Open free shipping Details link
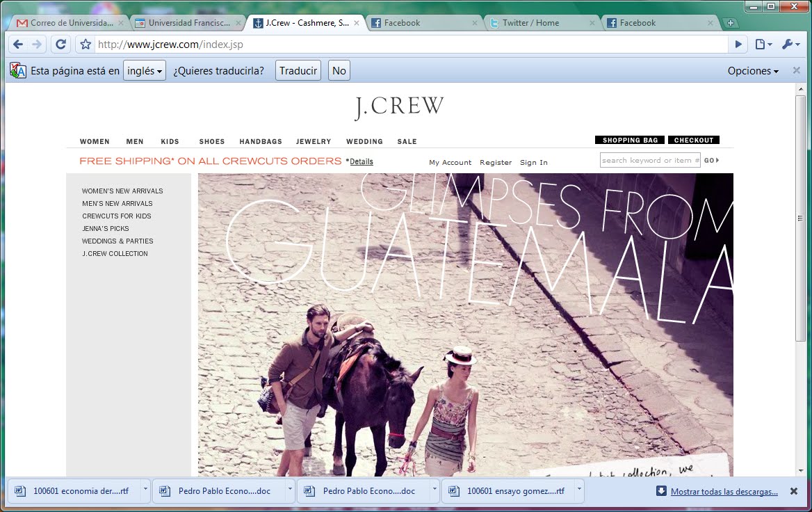 click(x=362, y=161)
